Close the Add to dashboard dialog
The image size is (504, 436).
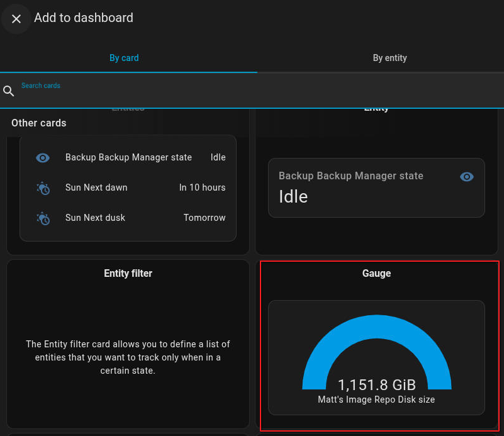coord(16,19)
